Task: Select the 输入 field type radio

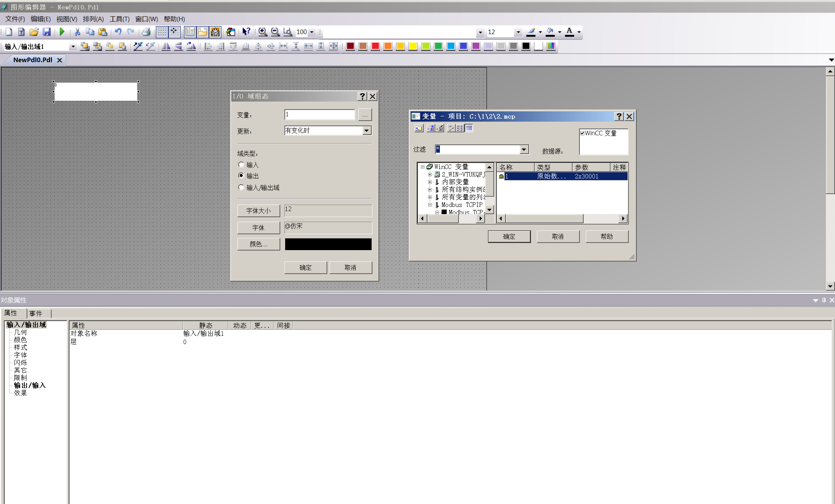Action: click(241, 164)
